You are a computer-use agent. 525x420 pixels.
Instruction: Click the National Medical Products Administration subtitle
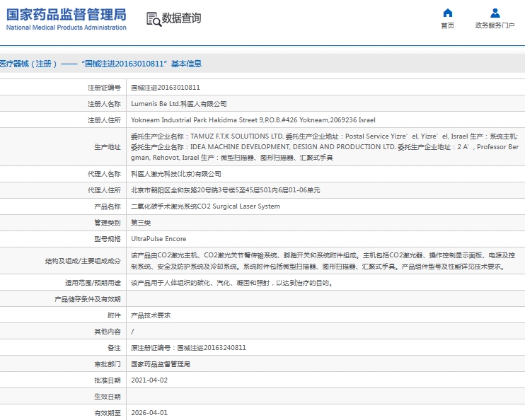coord(67,28)
